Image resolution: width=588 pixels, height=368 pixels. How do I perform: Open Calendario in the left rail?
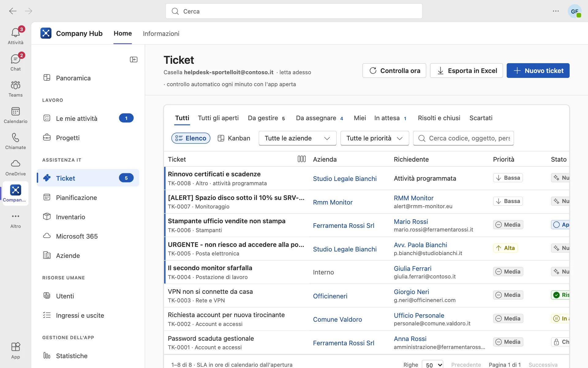[15, 115]
